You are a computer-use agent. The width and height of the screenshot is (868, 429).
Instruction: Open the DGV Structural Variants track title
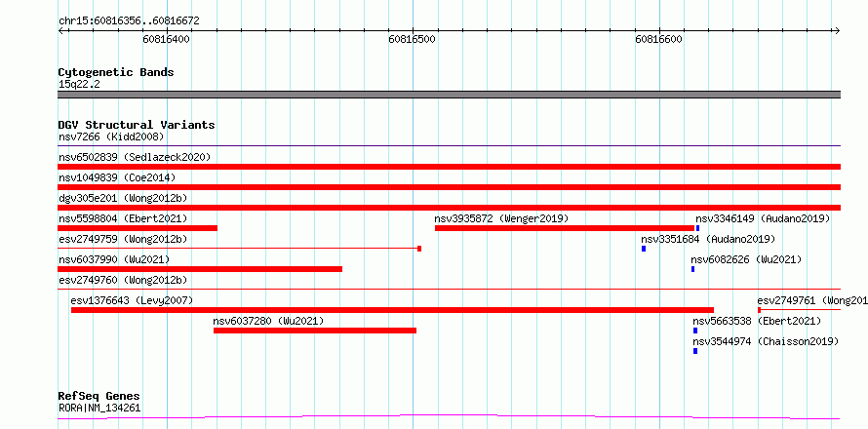pyautogui.click(x=137, y=125)
